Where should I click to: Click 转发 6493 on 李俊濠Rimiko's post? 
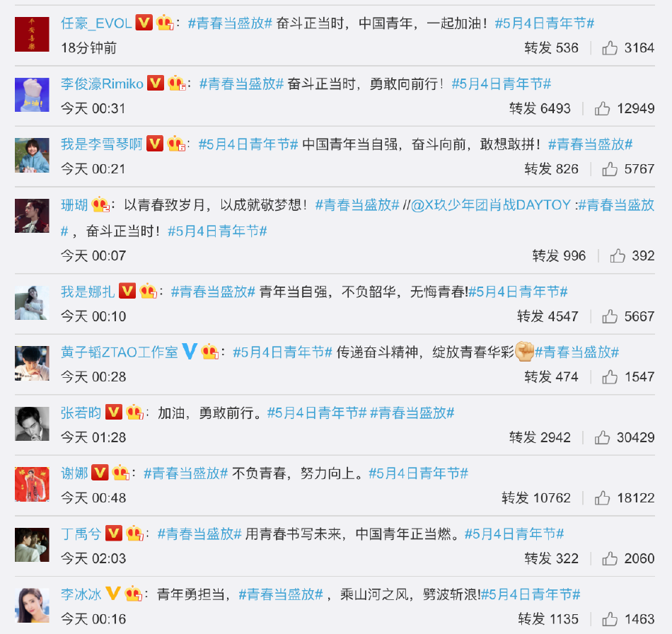pyautogui.click(x=540, y=108)
